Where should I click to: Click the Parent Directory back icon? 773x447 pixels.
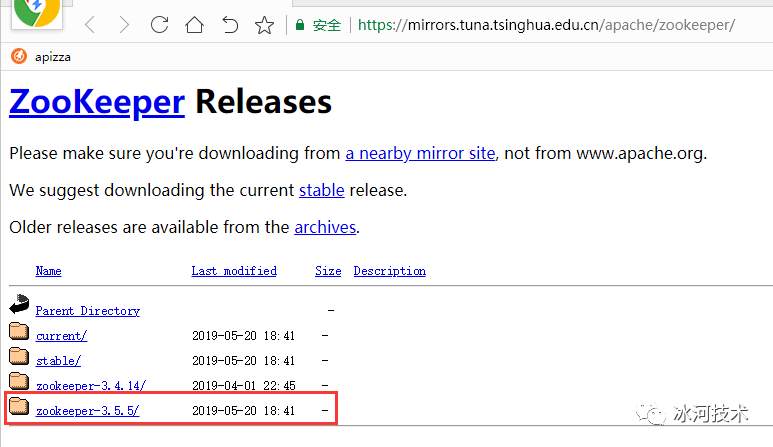point(20,308)
